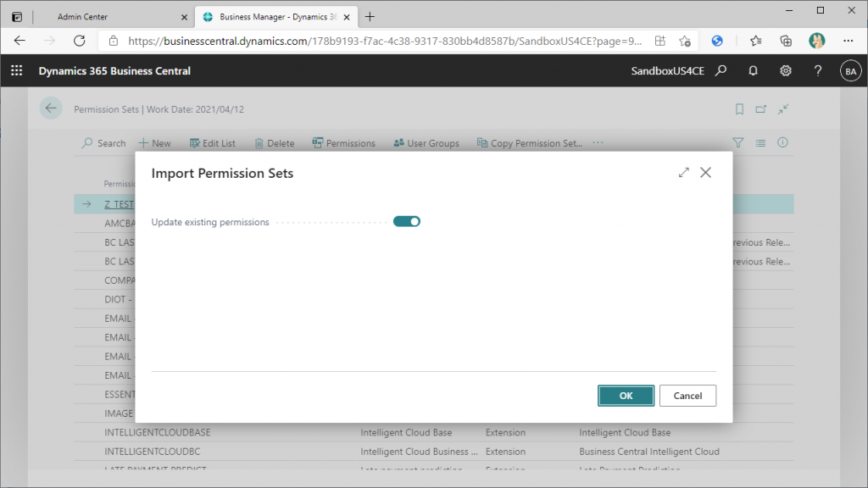The height and width of the screenshot is (488, 868).
Task: Open the BA user account menu
Action: pos(851,71)
